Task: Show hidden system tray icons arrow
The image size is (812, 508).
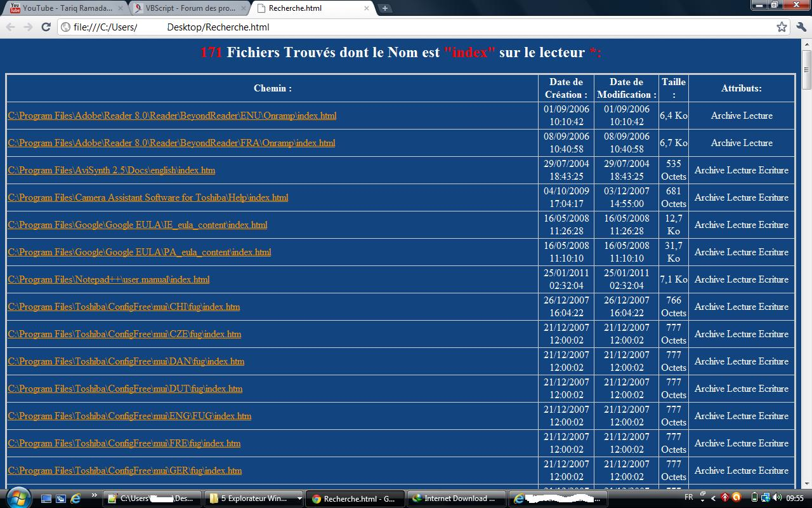Action: 713,498
